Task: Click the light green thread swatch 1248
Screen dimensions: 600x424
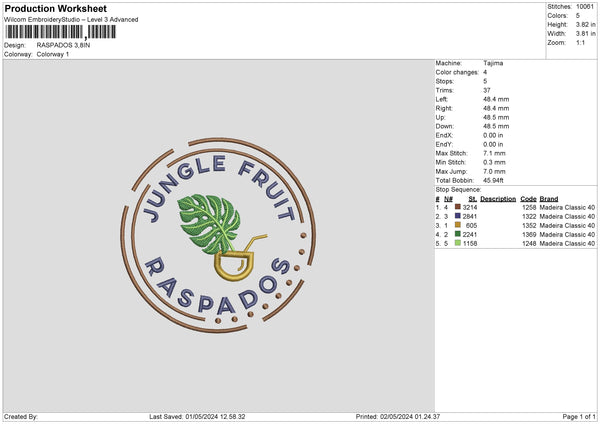Action: point(457,243)
